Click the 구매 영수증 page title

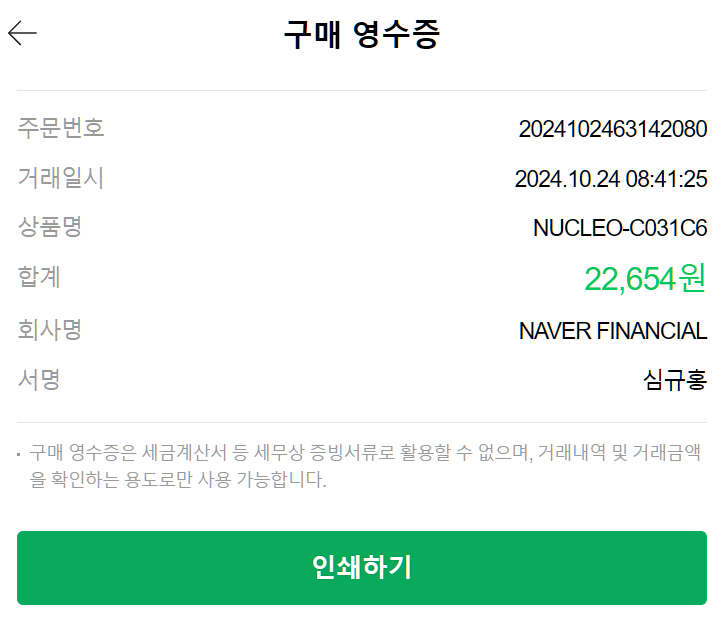362,34
